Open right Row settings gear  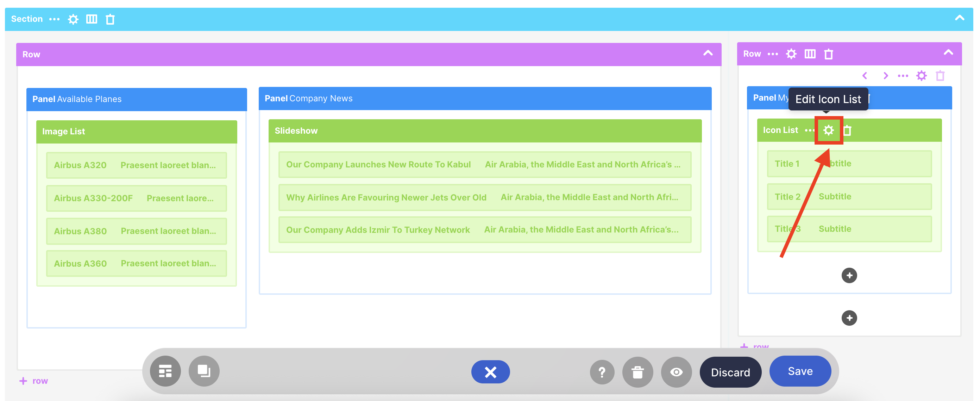click(x=791, y=54)
